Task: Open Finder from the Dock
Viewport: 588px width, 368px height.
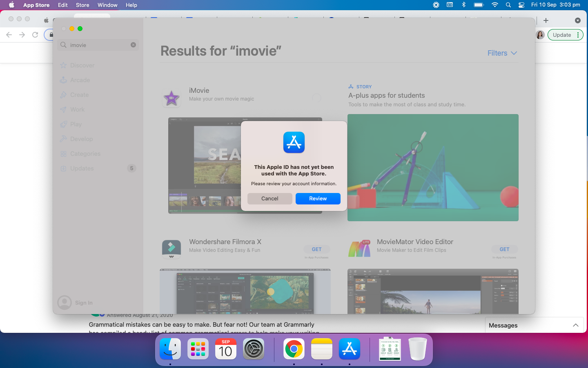Action: (x=170, y=349)
